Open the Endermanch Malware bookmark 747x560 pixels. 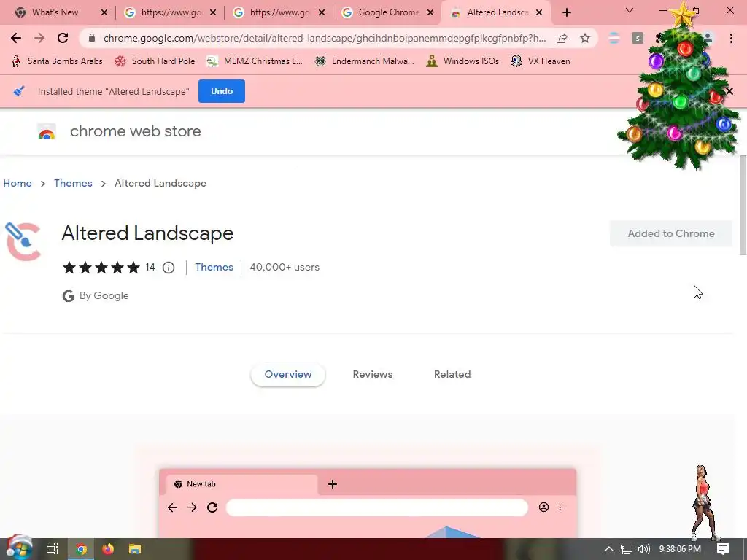coord(365,61)
